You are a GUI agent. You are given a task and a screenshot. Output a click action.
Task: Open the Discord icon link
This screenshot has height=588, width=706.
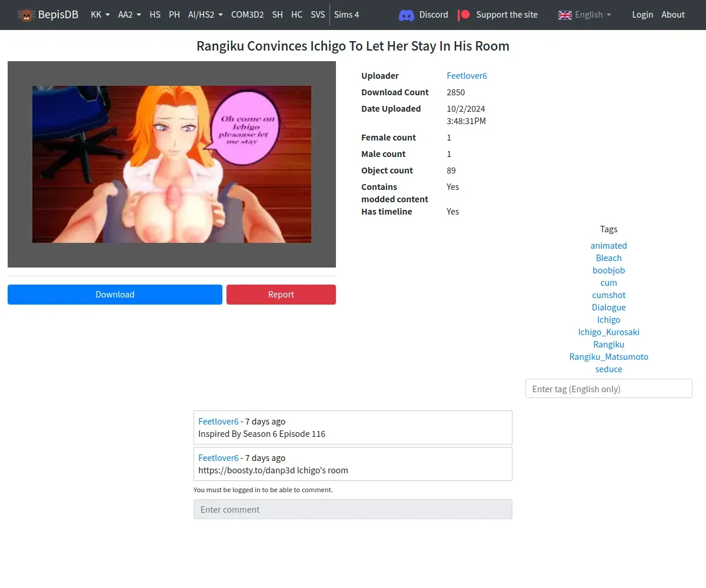pos(406,15)
